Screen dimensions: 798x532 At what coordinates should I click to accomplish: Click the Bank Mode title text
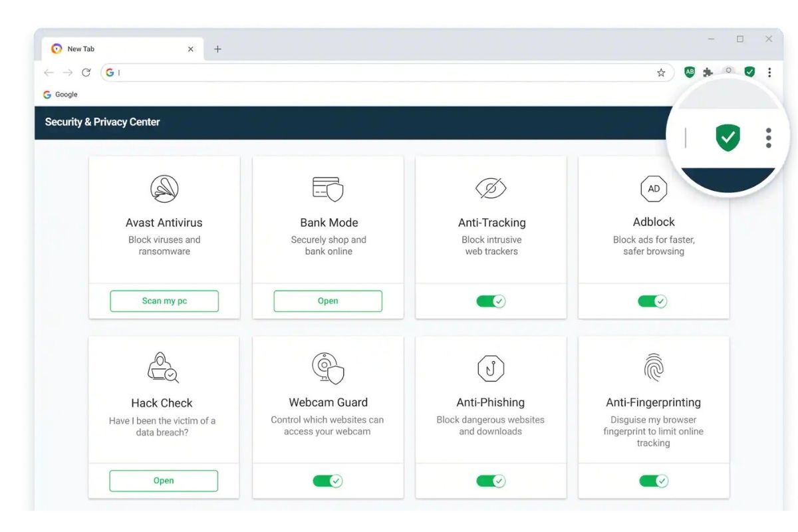pos(329,223)
